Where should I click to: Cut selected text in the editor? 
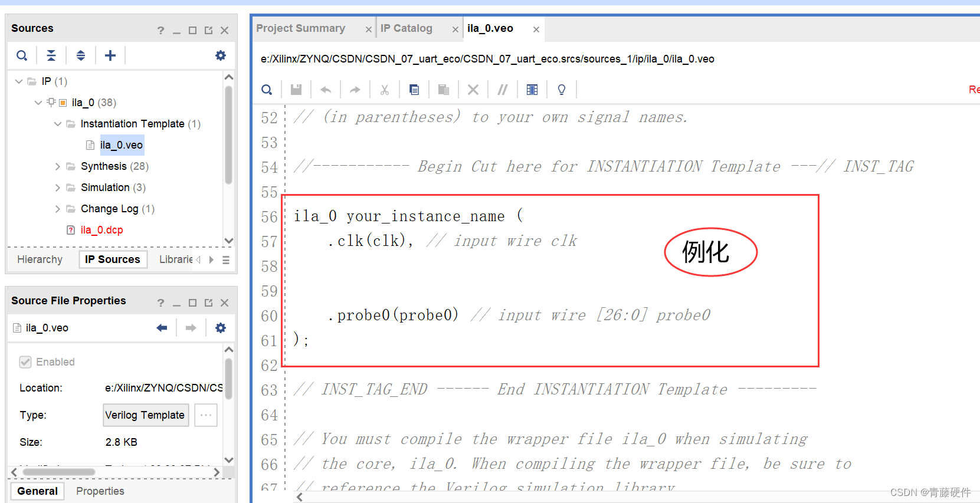pyautogui.click(x=385, y=90)
